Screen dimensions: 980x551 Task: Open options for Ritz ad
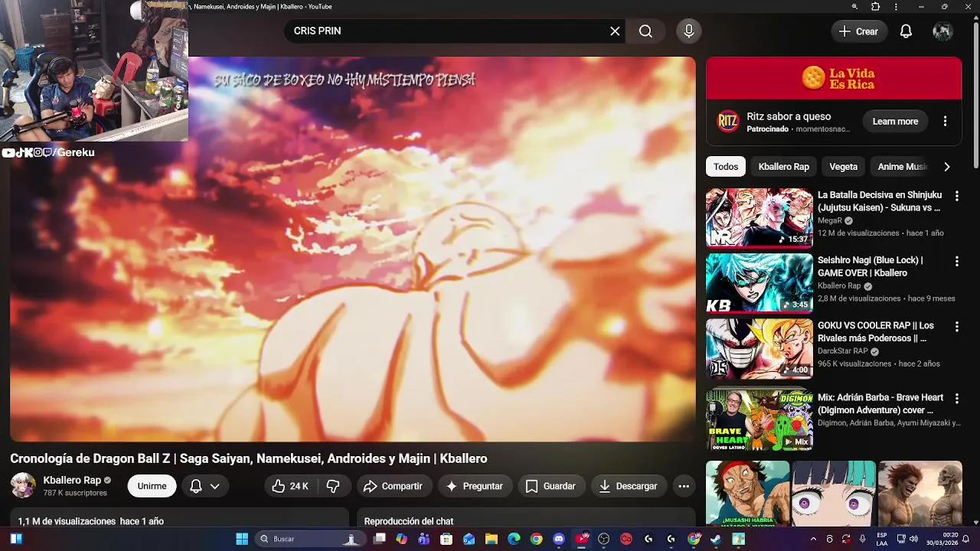(945, 121)
